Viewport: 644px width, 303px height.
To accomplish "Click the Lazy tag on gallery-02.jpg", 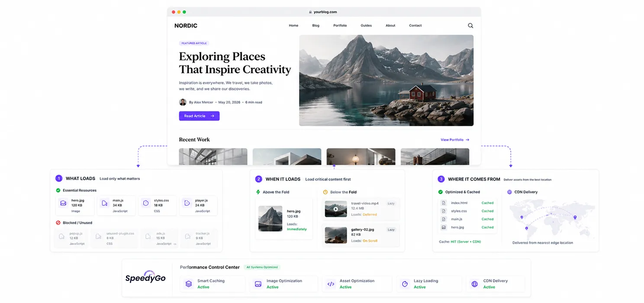I will pyautogui.click(x=391, y=230).
